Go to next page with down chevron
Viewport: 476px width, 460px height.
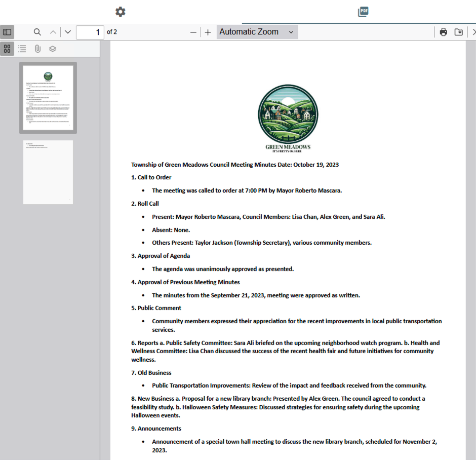tap(67, 32)
